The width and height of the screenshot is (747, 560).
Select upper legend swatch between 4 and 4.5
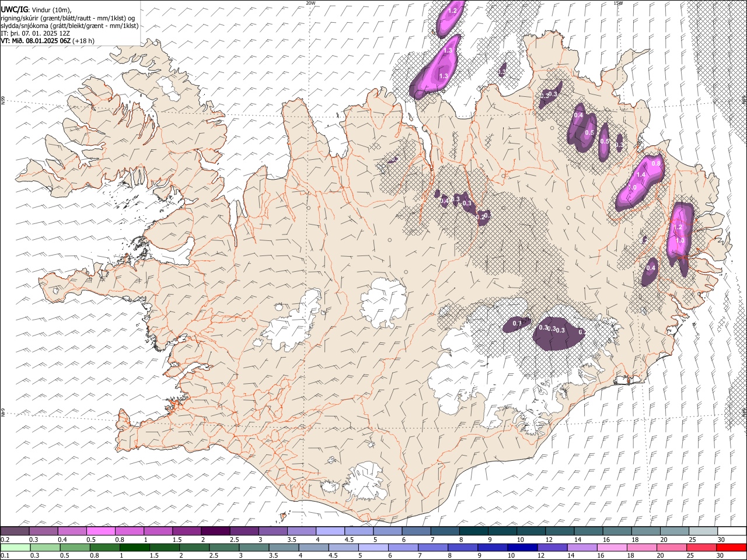330,531
